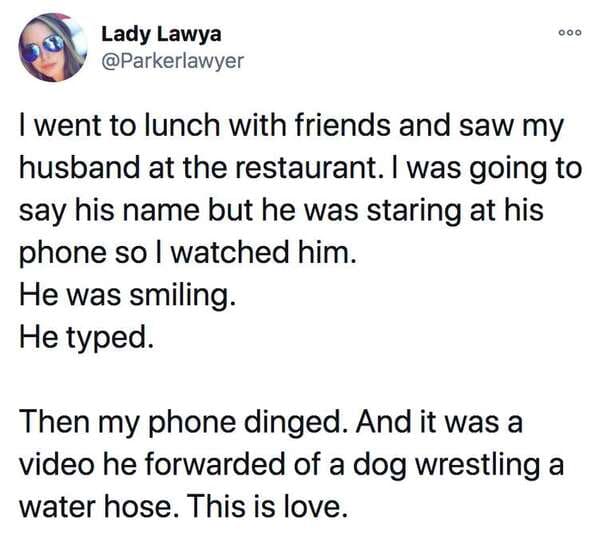Screen dimensions: 599x540
Task: Select the line 'phone so I watched him.'
Action: pos(188,253)
